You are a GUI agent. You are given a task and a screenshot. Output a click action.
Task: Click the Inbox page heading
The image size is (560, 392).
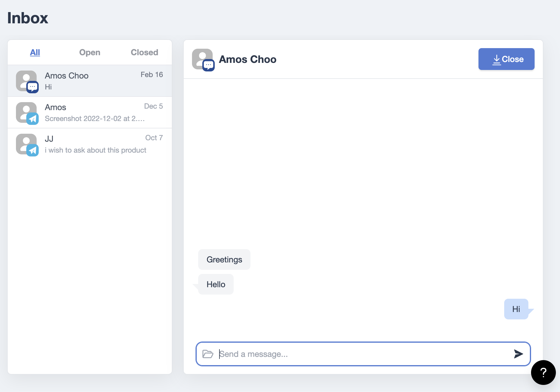click(x=27, y=18)
